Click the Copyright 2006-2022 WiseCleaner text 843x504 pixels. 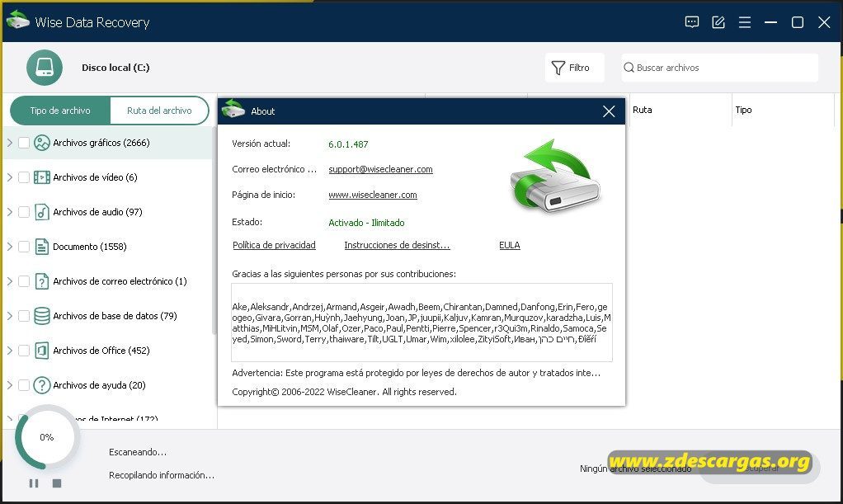click(x=344, y=392)
